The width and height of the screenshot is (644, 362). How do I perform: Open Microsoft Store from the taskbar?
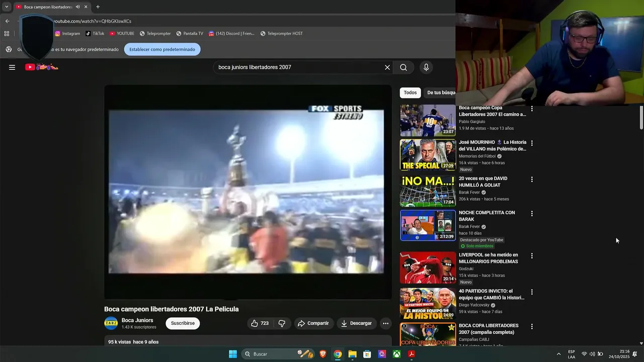(x=367, y=354)
